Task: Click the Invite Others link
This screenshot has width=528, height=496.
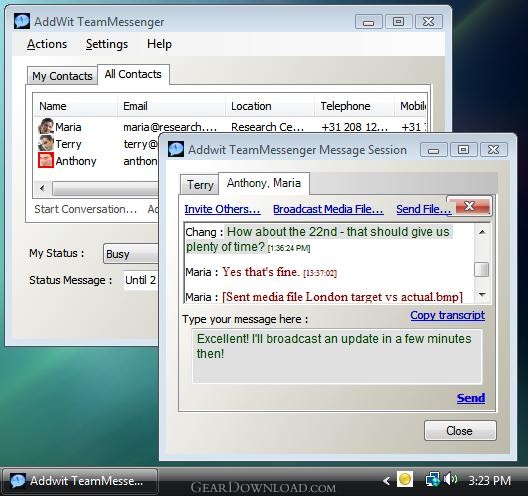Action: 222,209
